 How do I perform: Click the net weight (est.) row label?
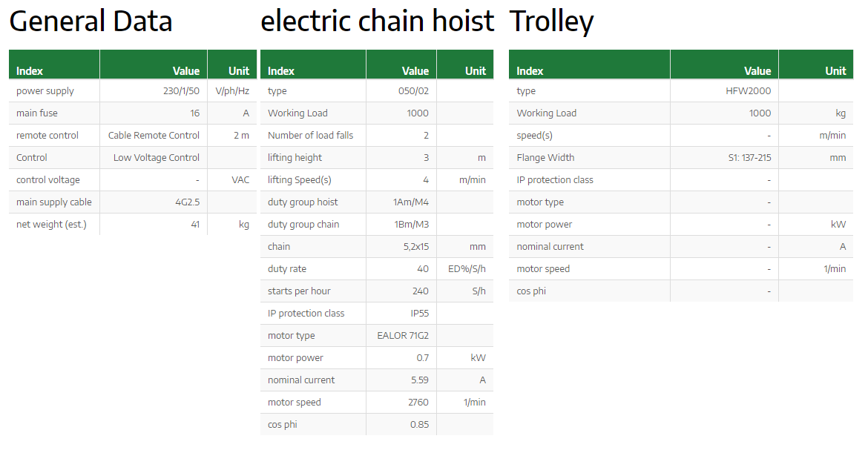tap(51, 224)
